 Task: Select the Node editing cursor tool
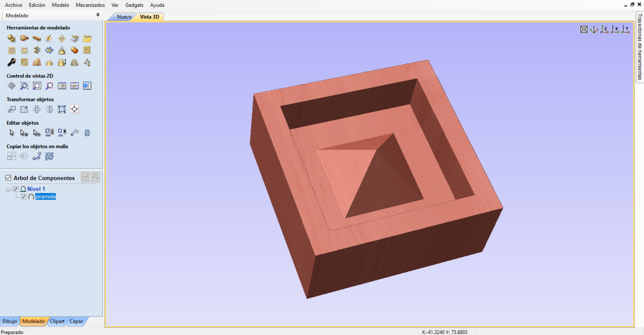pyautogui.click(x=24, y=133)
